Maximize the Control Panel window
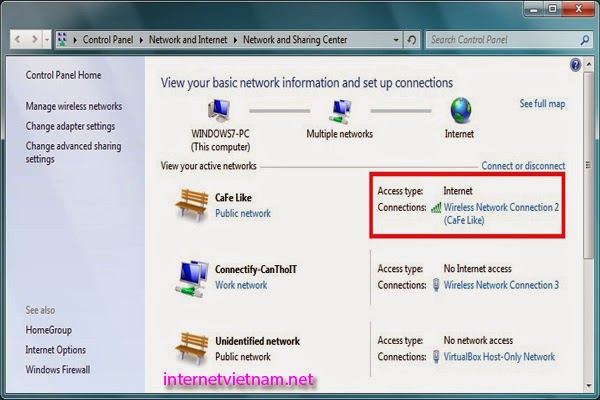 coord(552,8)
